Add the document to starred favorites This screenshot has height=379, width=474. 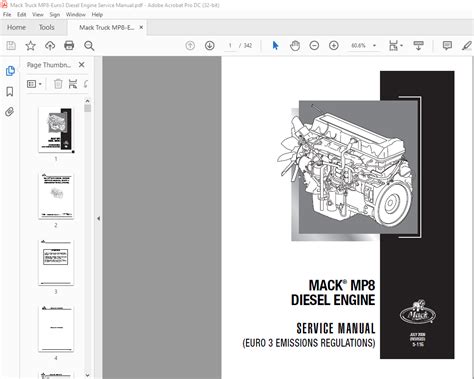[x=31, y=45]
